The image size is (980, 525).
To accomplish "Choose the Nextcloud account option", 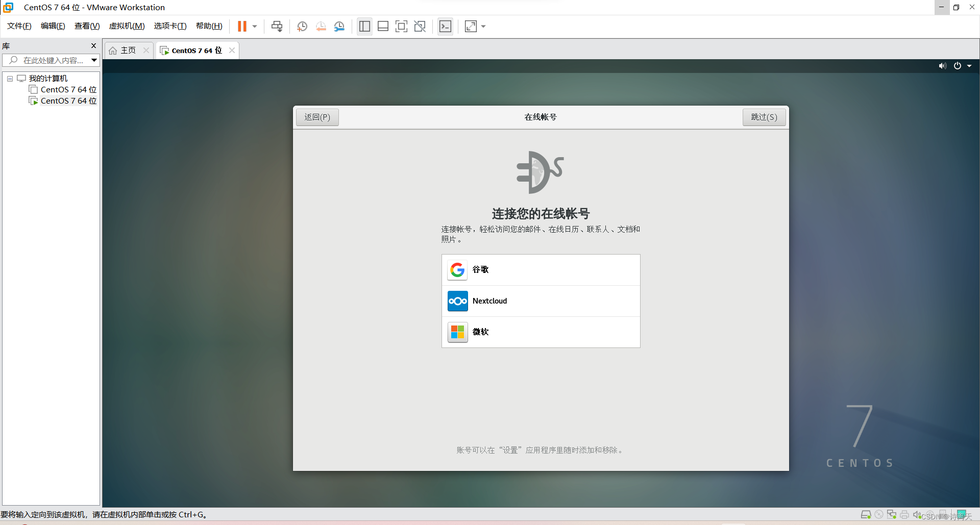I will tap(541, 301).
